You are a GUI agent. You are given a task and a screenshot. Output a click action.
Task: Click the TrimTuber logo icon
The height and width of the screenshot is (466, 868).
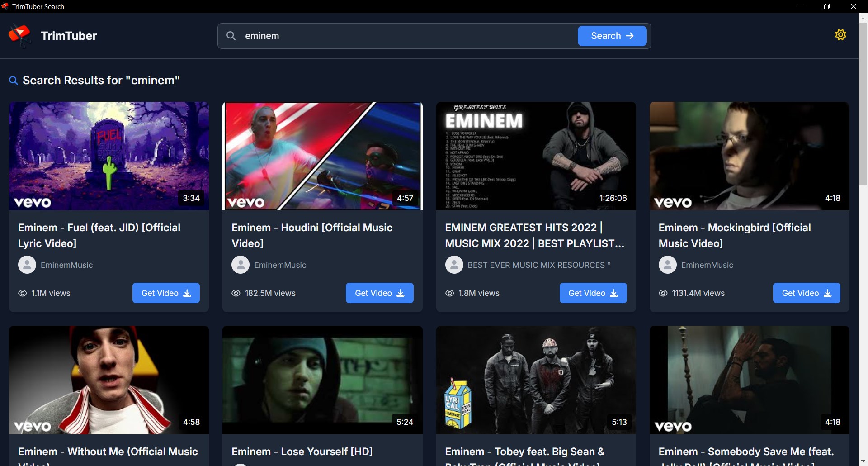(x=19, y=36)
